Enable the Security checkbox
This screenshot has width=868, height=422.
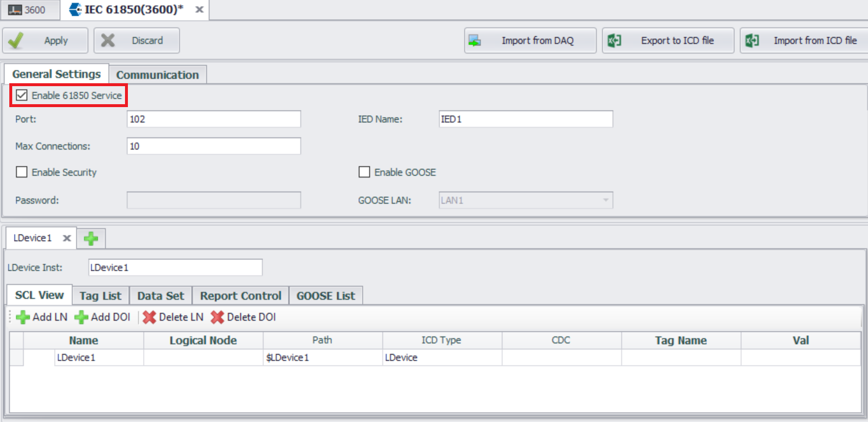22,172
